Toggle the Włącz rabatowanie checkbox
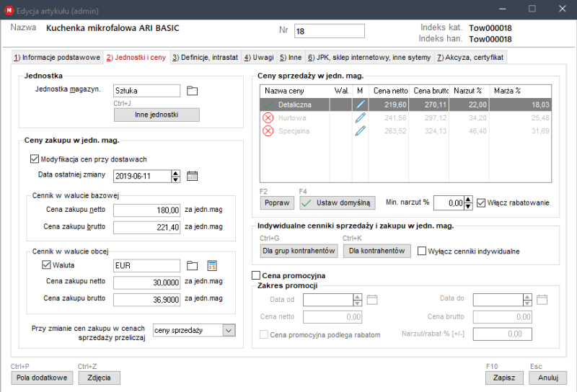 pos(481,203)
